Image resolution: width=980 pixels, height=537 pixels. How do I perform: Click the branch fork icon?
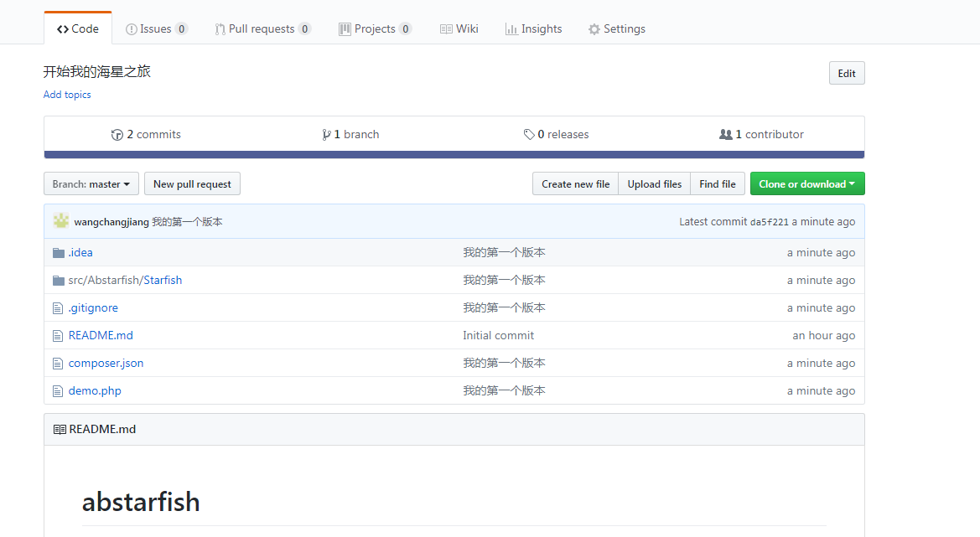(x=326, y=135)
